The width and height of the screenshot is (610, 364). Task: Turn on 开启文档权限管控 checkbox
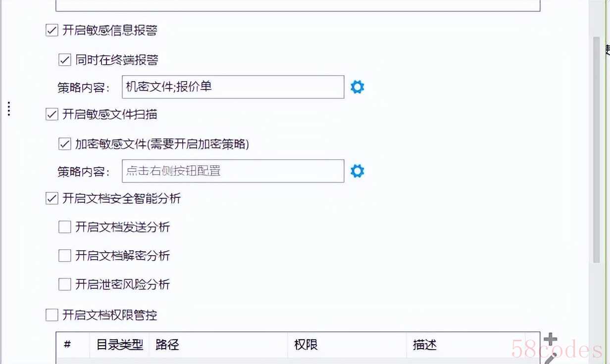pyautogui.click(x=52, y=315)
